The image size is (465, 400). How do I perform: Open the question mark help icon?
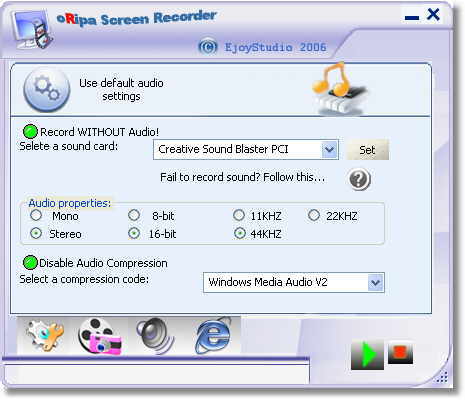[360, 179]
